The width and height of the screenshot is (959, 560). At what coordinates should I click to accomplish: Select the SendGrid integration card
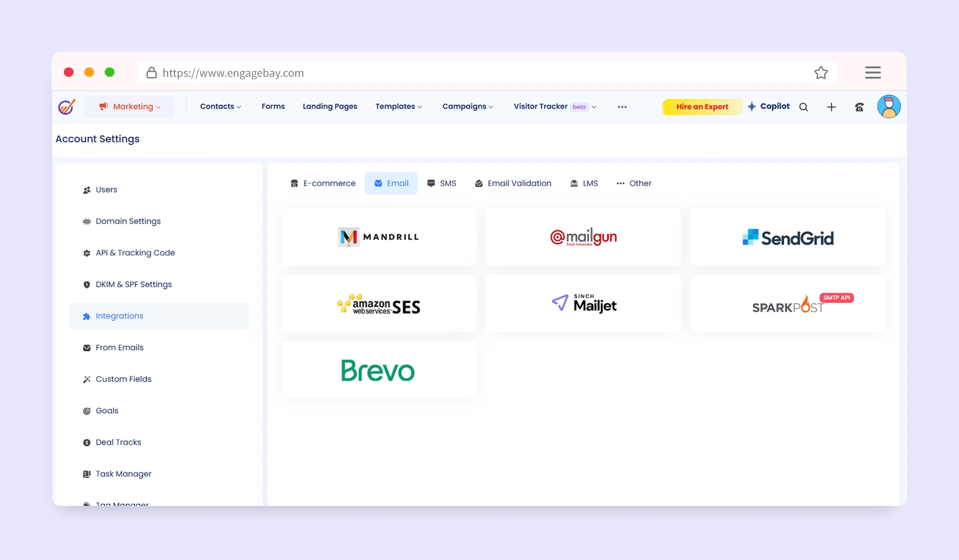(x=787, y=237)
